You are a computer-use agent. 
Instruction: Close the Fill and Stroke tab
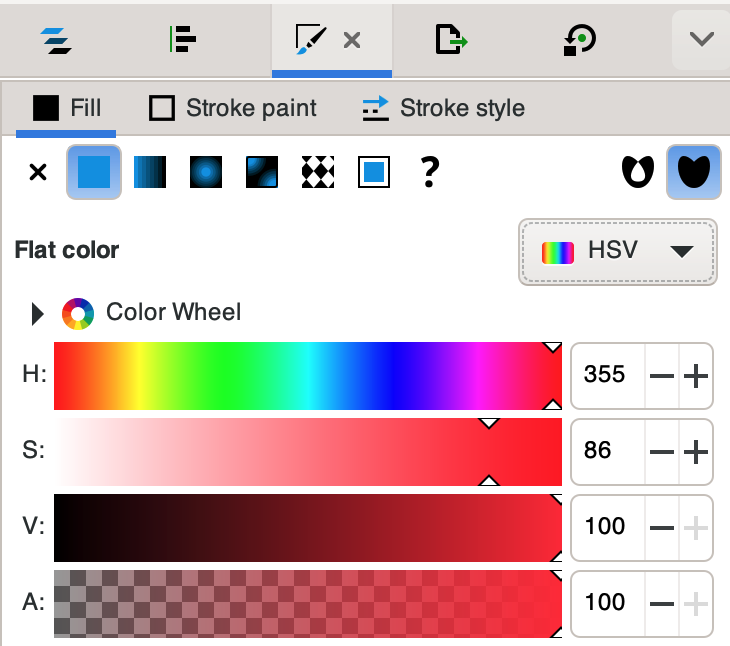click(352, 40)
